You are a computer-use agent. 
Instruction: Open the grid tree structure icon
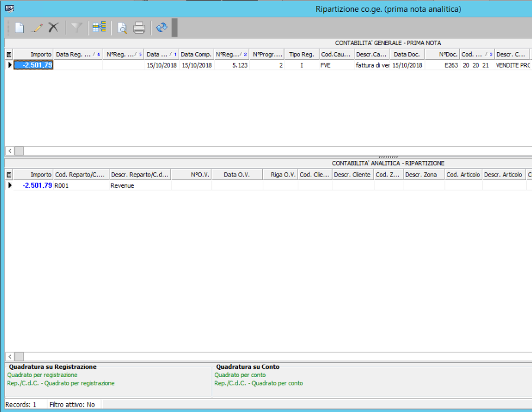pos(99,28)
